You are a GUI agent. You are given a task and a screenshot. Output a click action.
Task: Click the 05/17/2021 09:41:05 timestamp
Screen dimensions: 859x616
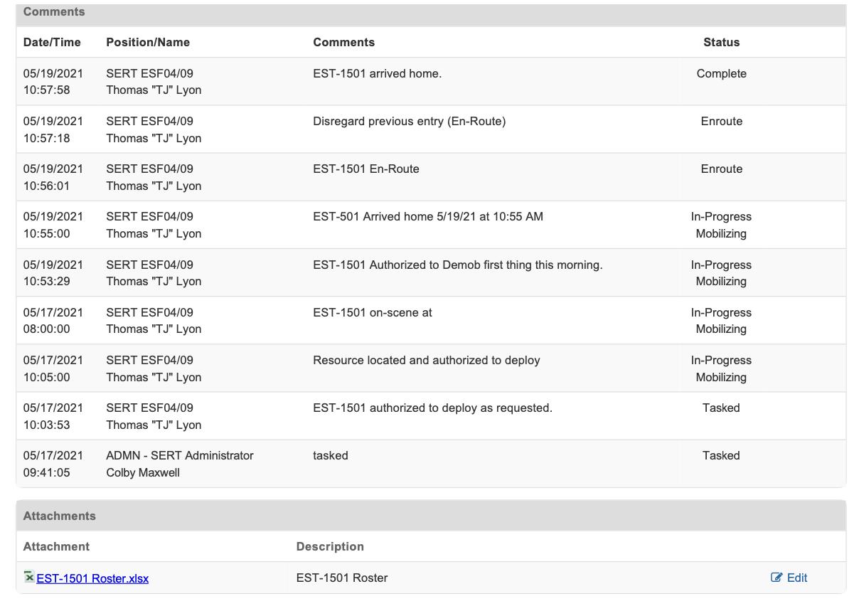point(53,464)
